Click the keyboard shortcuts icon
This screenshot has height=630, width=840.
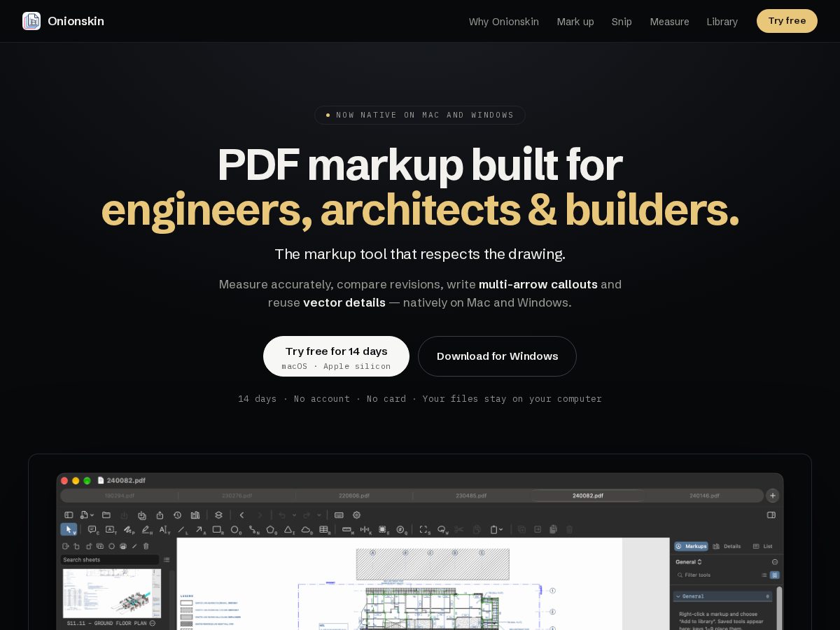coord(339,515)
